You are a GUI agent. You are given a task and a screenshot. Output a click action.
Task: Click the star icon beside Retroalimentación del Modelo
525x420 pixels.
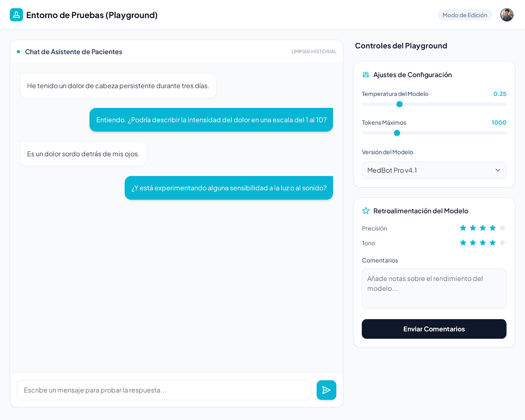pyautogui.click(x=366, y=211)
